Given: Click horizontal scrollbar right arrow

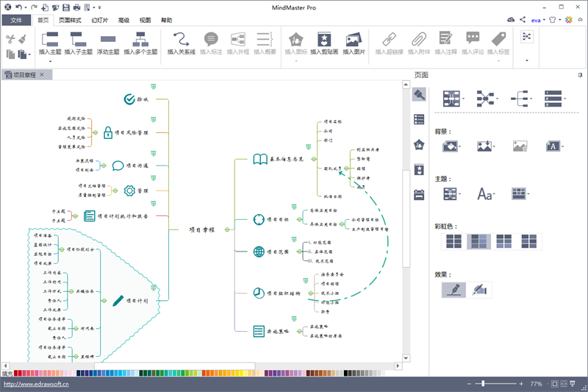Looking at the screenshot, I should coord(398,366).
